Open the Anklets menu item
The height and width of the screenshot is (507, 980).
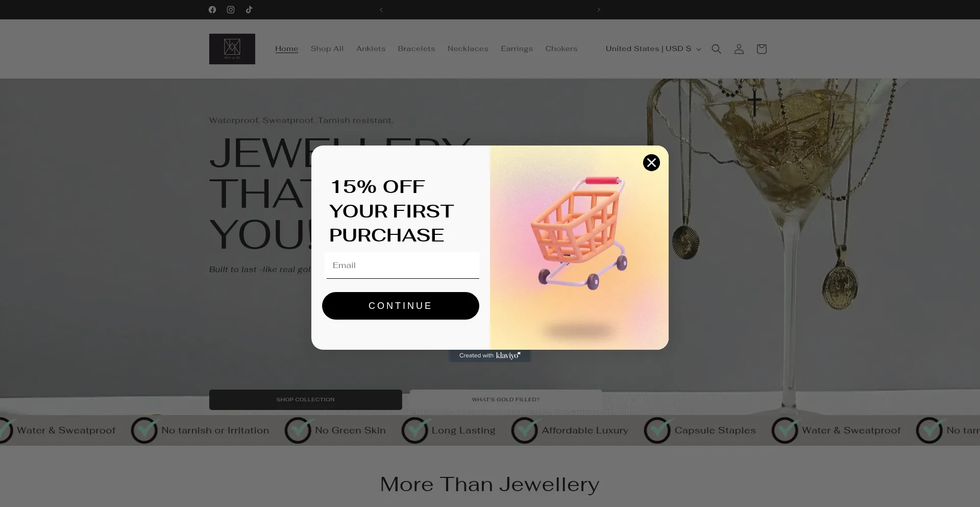(371, 49)
